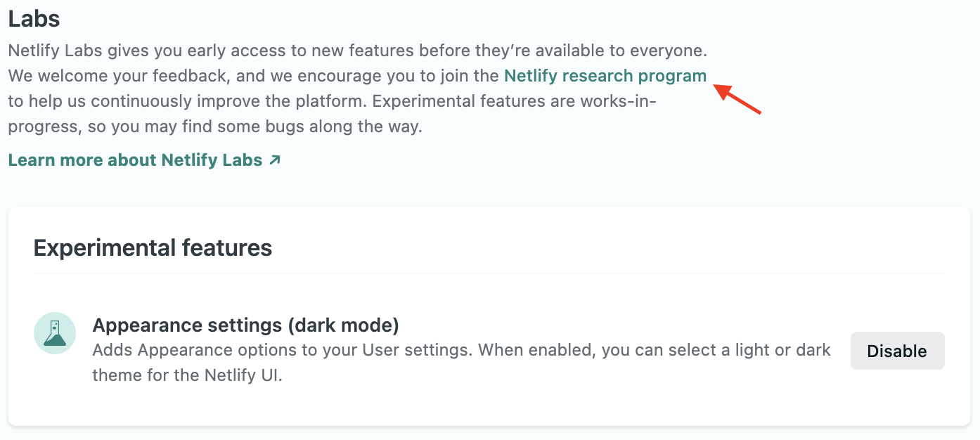The width and height of the screenshot is (980, 440).
Task: Click the external-link arrow beside Learn more
Action: point(275,160)
